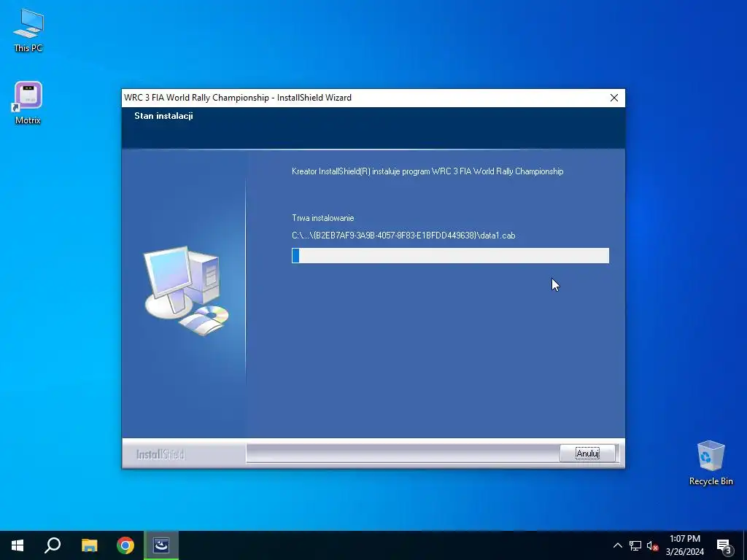Click the computer and CD illustration
This screenshot has width=747, height=560.
(x=186, y=290)
